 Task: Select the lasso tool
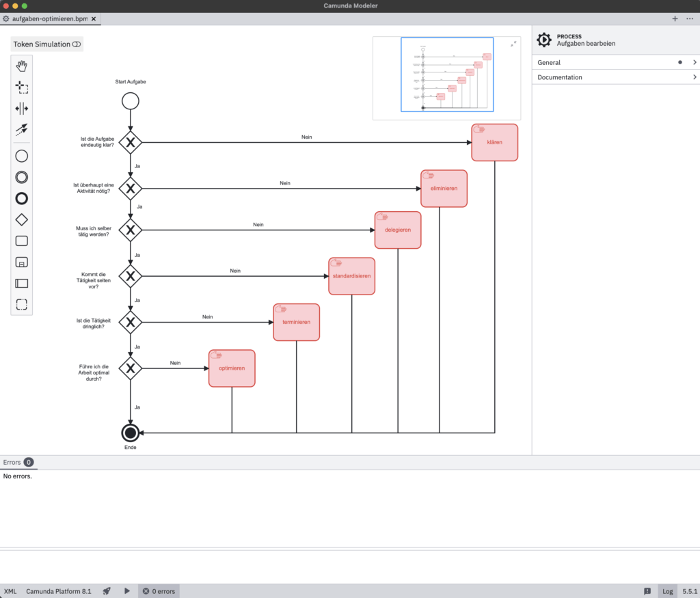pyautogui.click(x=21, y=87)
